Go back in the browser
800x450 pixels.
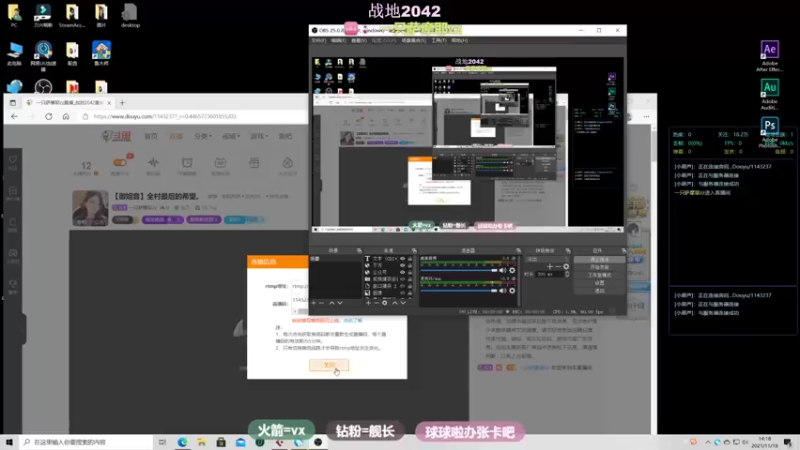tap(14, 116)
